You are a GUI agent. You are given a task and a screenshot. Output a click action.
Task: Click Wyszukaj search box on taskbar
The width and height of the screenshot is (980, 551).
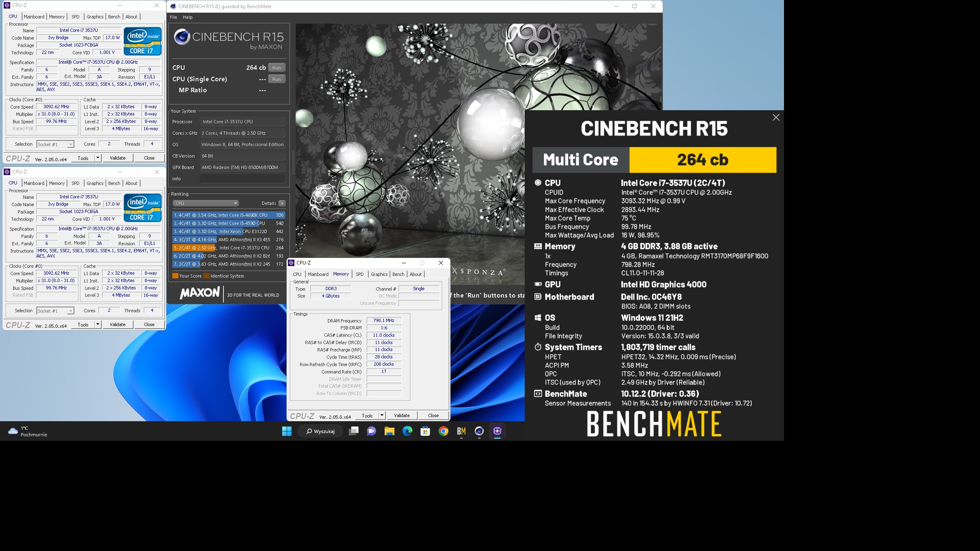tap(321, 431)
